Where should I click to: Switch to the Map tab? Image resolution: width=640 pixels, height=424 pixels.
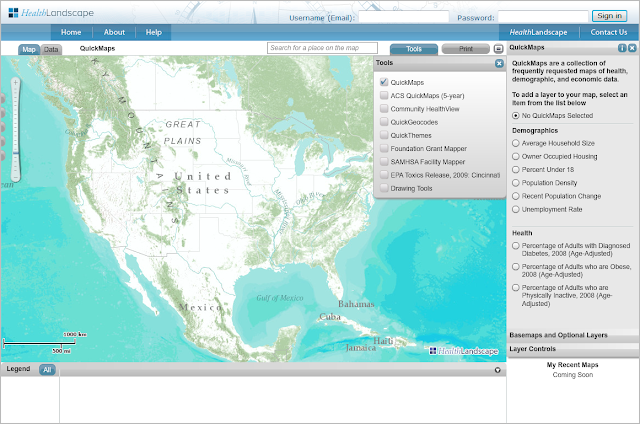[29, 49]
